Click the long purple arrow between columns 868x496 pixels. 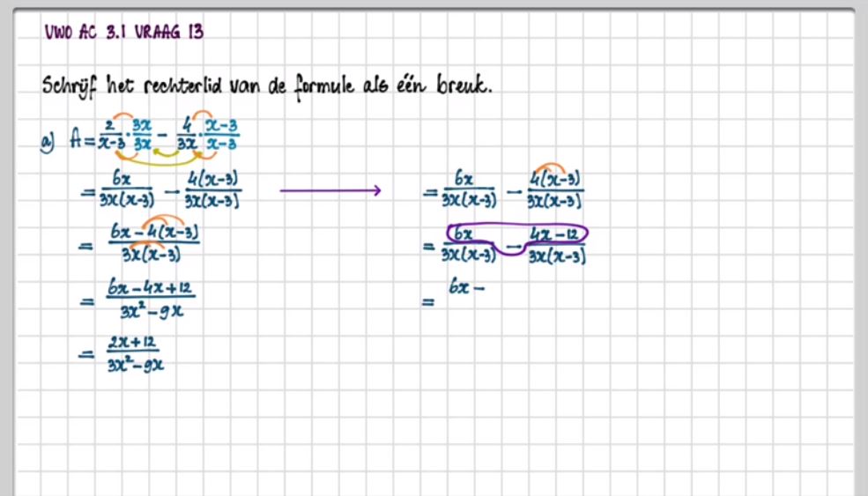(x=330, y=190)
